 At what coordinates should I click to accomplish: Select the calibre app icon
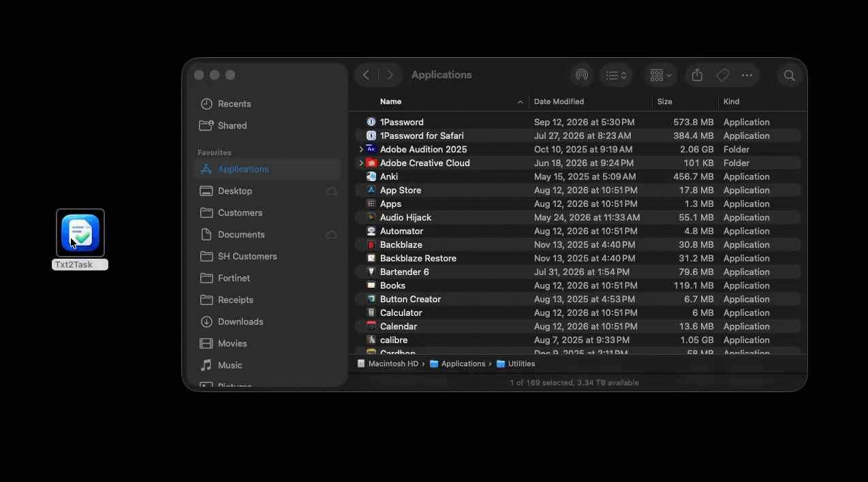(371, 340)
